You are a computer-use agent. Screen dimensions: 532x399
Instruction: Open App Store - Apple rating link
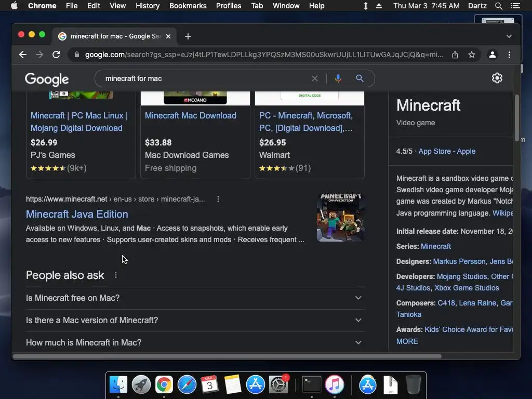[x=447, y=151]
